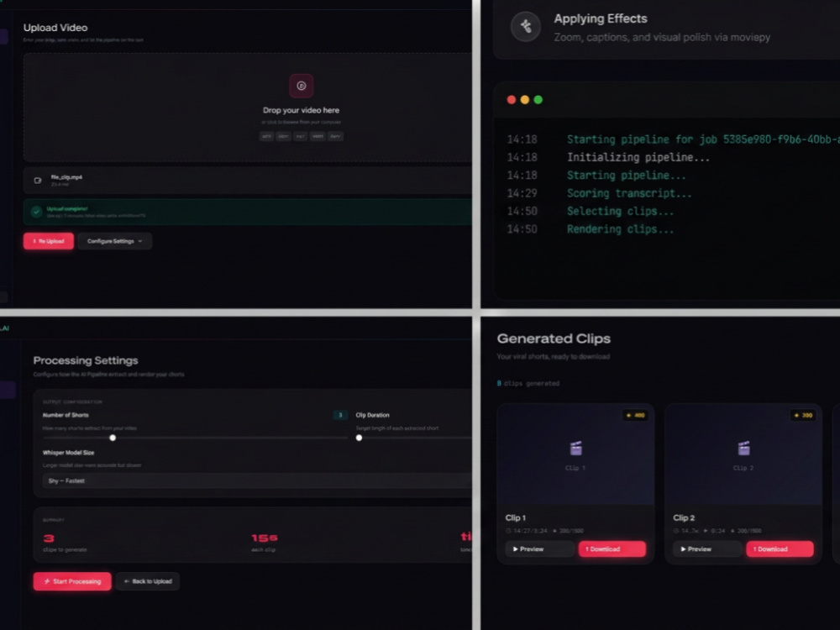Screen dimensions: 840x630
Task: Click the file_clip.mp4 file name
Action: (66, 176)
